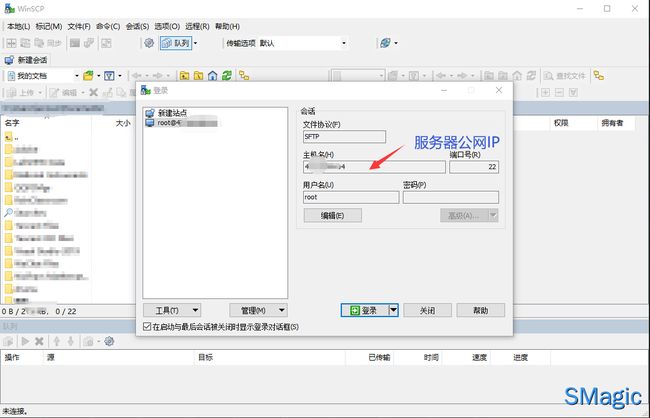
Task: Toggle 在启动与最后会话被关闭时显示登录对话框 checkbox
Action: point(147,327)
